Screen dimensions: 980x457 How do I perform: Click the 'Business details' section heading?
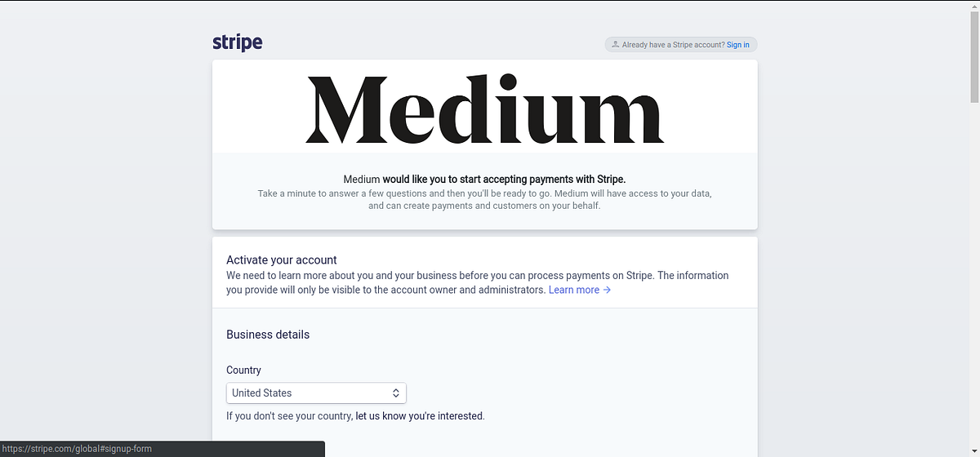(x=268, y=335)
